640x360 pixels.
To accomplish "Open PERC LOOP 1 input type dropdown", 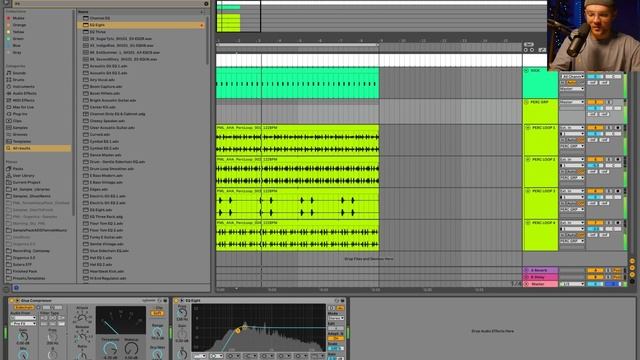I will [572, 128].
